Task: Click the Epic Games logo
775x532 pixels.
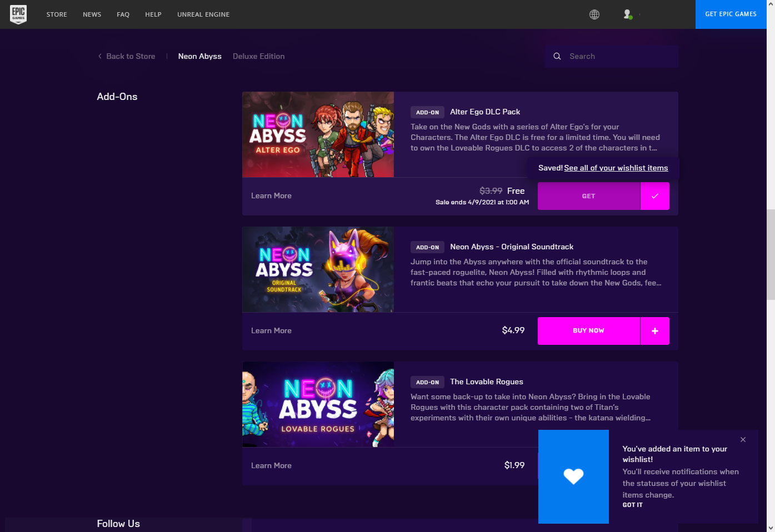Action: click(18, 14)
